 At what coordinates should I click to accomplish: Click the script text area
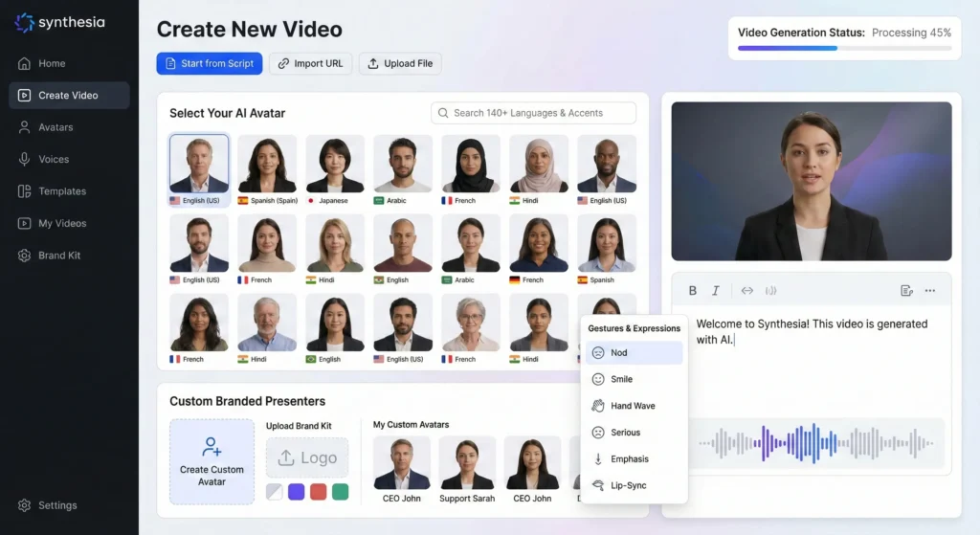tap(812, 359)
